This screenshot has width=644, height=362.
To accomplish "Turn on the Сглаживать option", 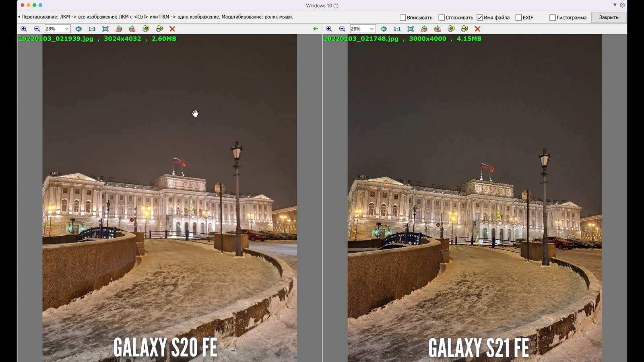I will (442, 18).
